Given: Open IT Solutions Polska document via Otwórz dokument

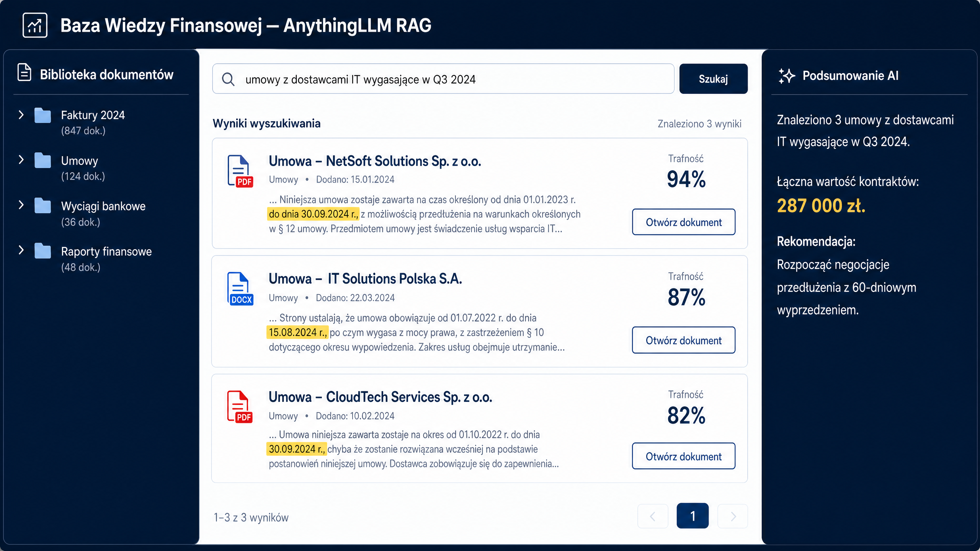Looking at the screenshot, I should 683,340.
